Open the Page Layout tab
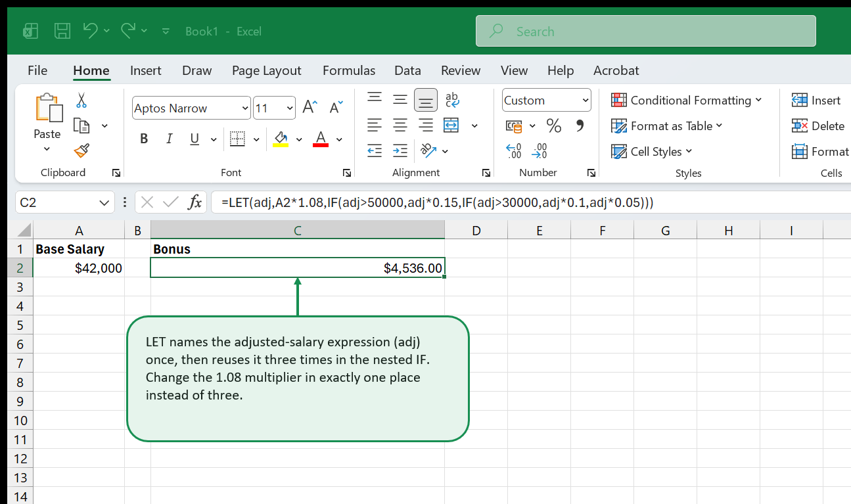The image size is (851, 504). click(x=267, y=70)
